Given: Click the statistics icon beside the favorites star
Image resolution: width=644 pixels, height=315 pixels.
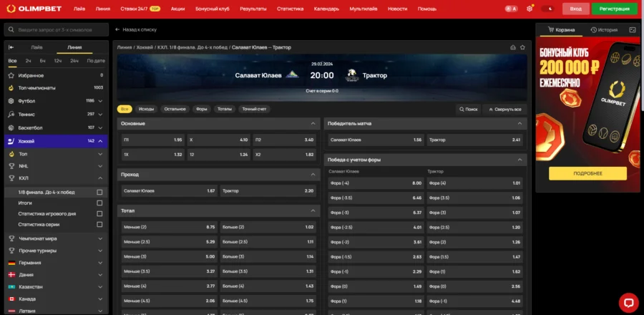Looking at the screenshot, I should [513, 47].
